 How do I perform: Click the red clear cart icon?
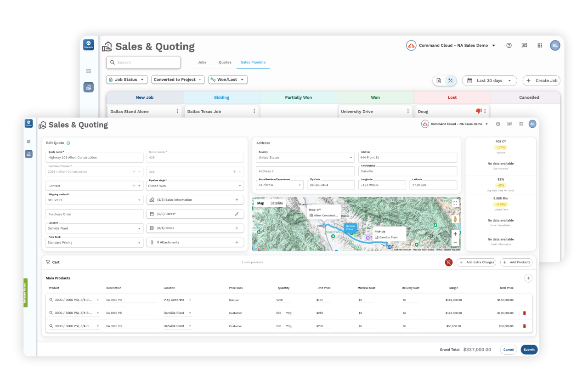click(449, 262)
